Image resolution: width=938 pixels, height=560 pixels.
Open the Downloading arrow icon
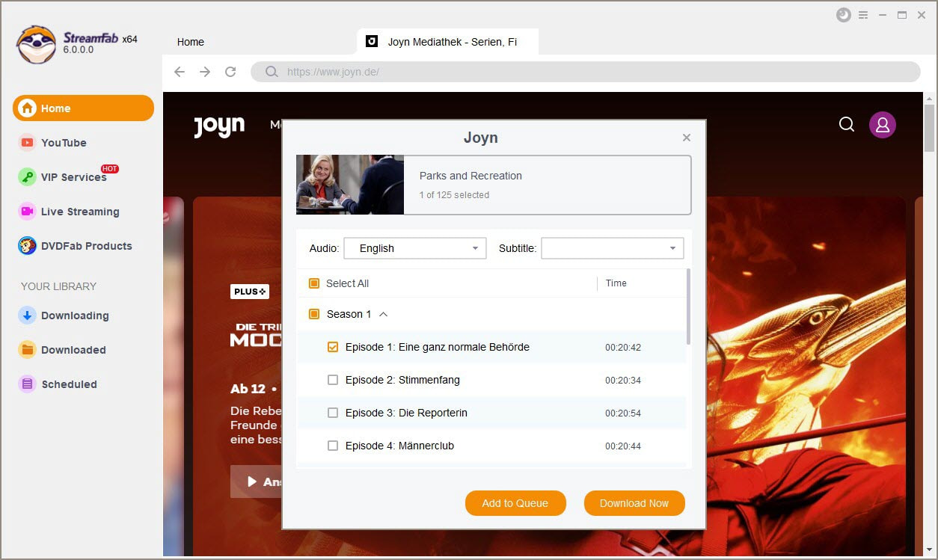[28, 316]
